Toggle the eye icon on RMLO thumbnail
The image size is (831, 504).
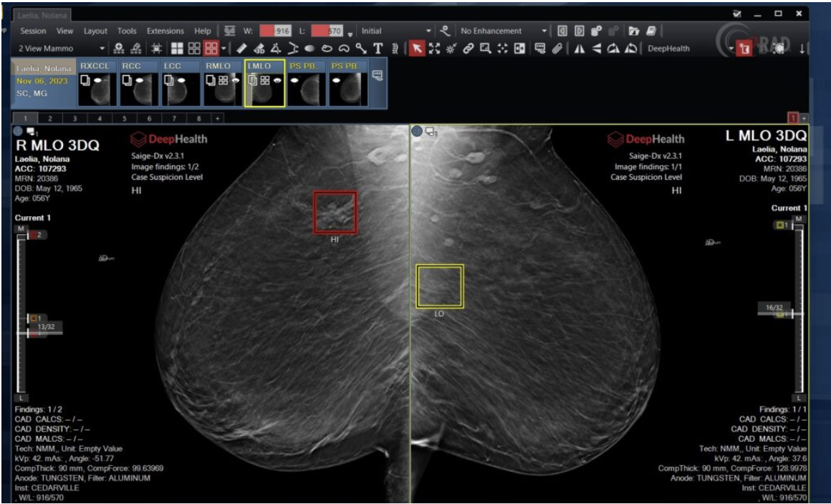(x=235, y=80)
